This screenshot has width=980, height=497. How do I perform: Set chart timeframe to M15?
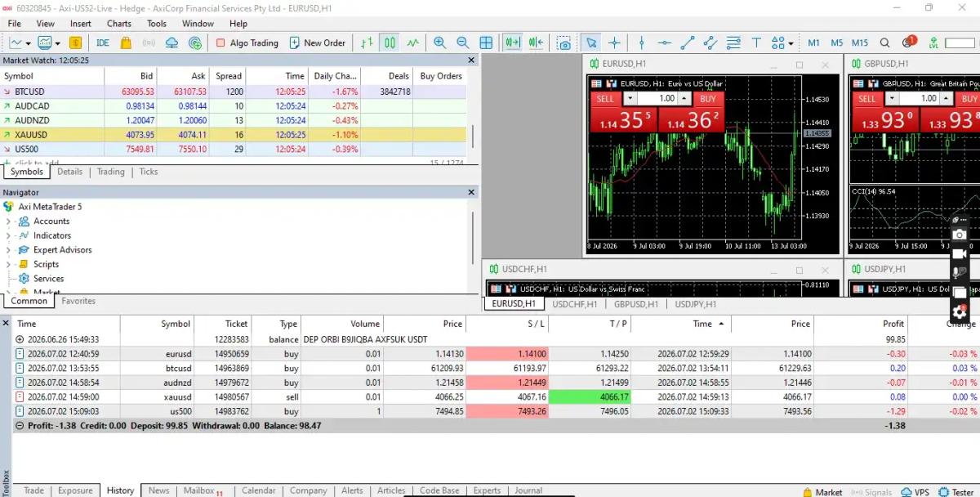point(860,43)
